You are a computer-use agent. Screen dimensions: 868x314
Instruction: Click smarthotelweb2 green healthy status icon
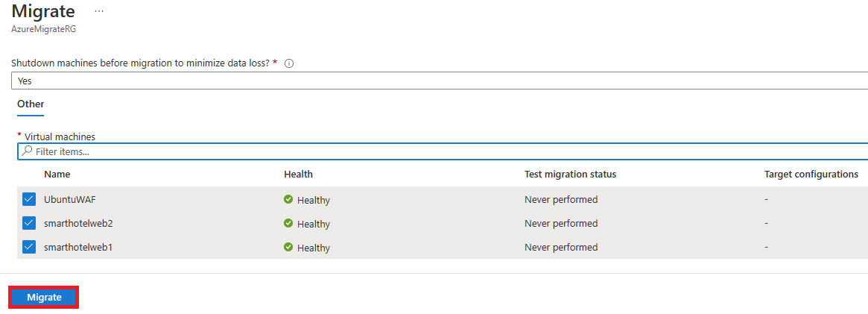coord(288,223)
